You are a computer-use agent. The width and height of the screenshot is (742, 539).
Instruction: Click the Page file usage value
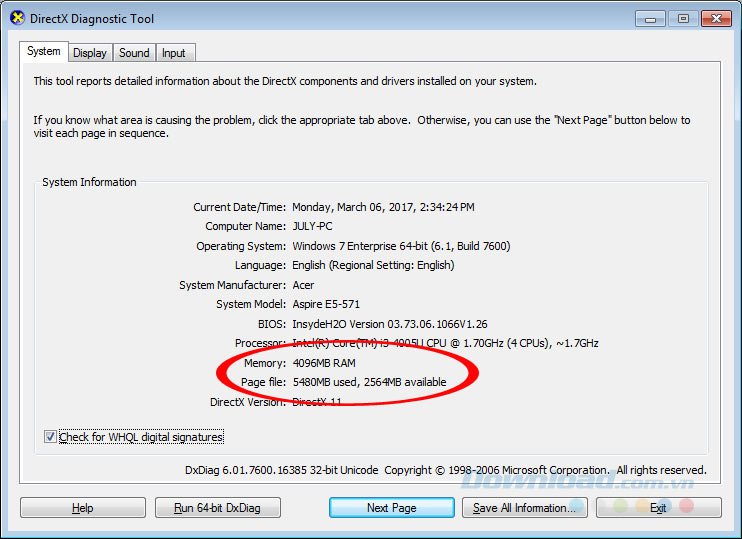(370, 382)
